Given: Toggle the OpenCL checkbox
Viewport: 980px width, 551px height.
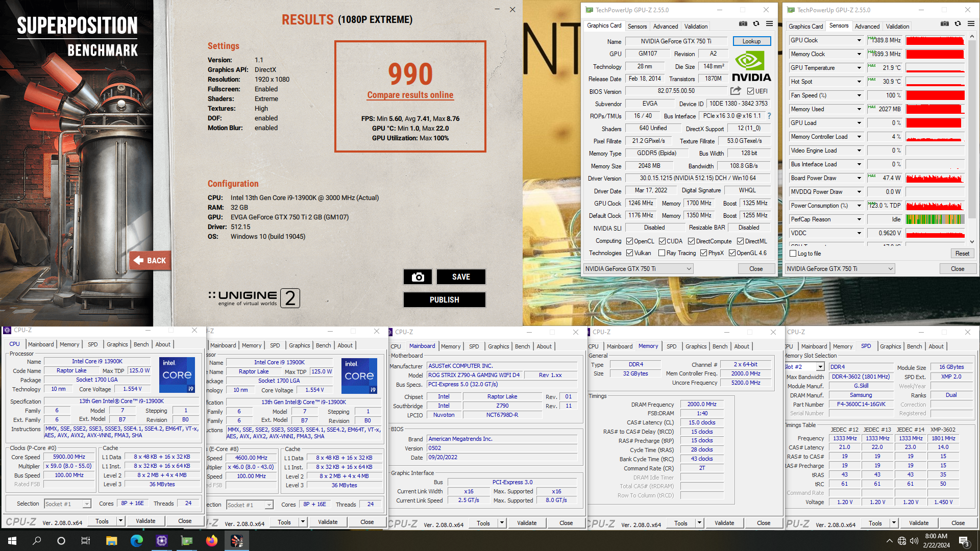Looking at the screenshot, I should [x=629, y=241].
